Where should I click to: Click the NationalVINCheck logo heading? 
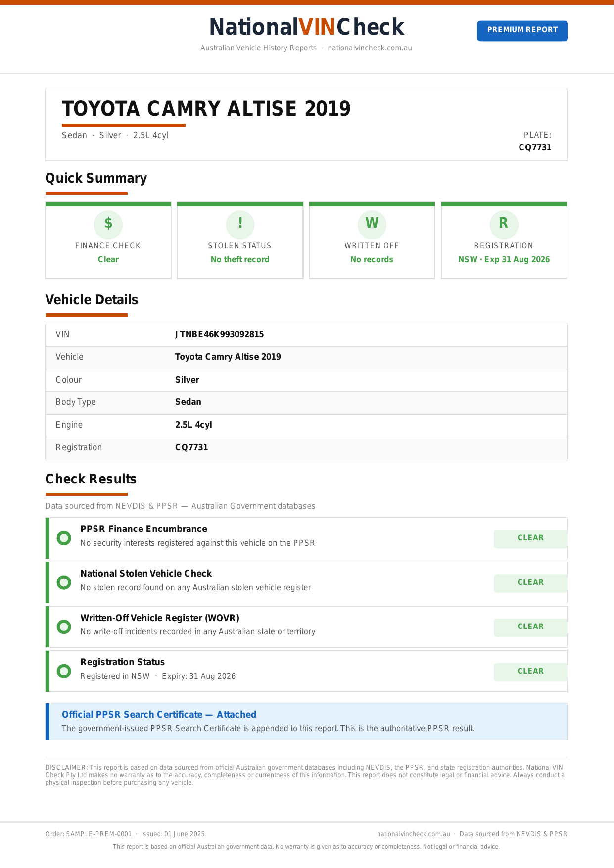pyautogui.click(x=307, y=27)
